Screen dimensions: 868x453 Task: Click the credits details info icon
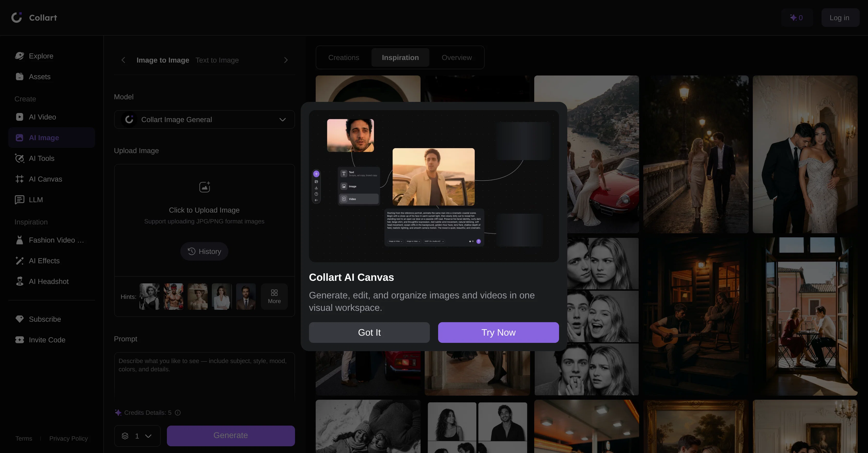(x=177, y=412)
